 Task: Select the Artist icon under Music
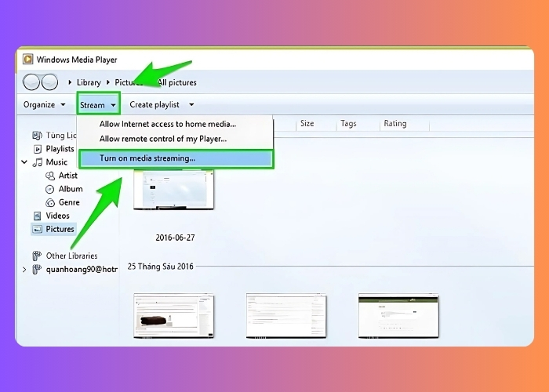(51, 176)
